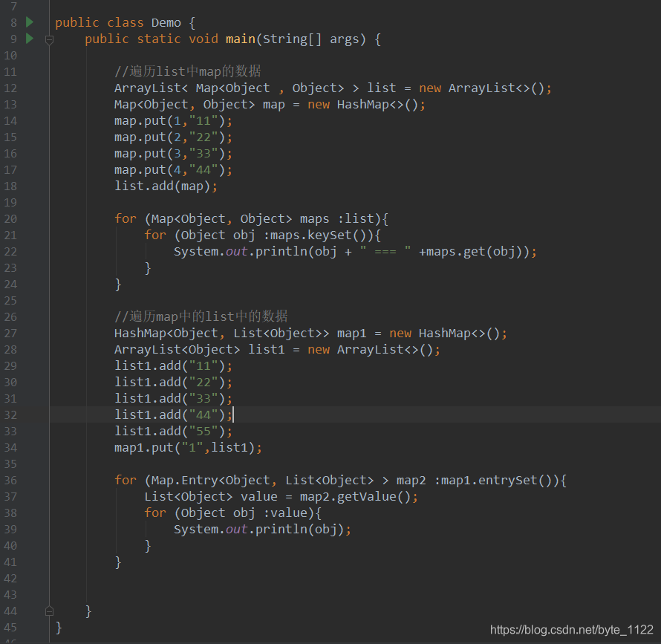Click 'map.put(3,"33");' statement

173,154
